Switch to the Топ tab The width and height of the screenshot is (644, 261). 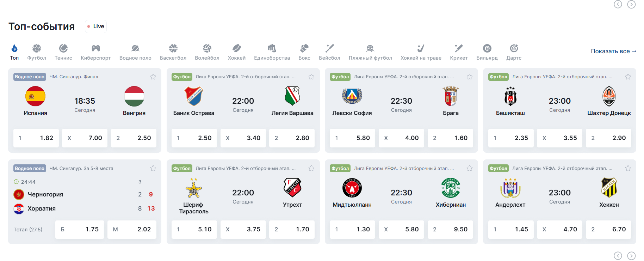[14, 52]
